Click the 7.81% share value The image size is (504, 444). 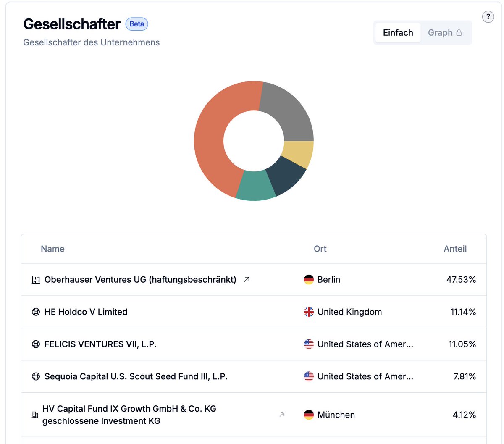[x=465, y=376]
